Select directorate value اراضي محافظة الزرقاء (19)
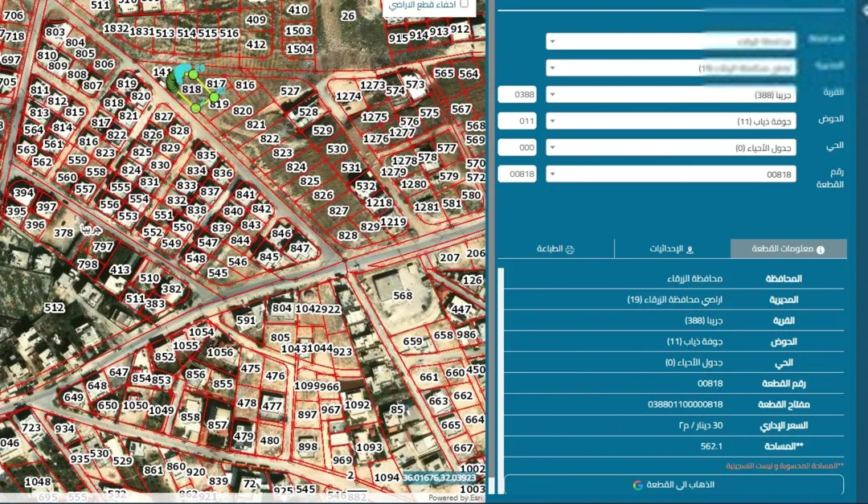Viewport: 868px width, 504px height. point(675,300)
